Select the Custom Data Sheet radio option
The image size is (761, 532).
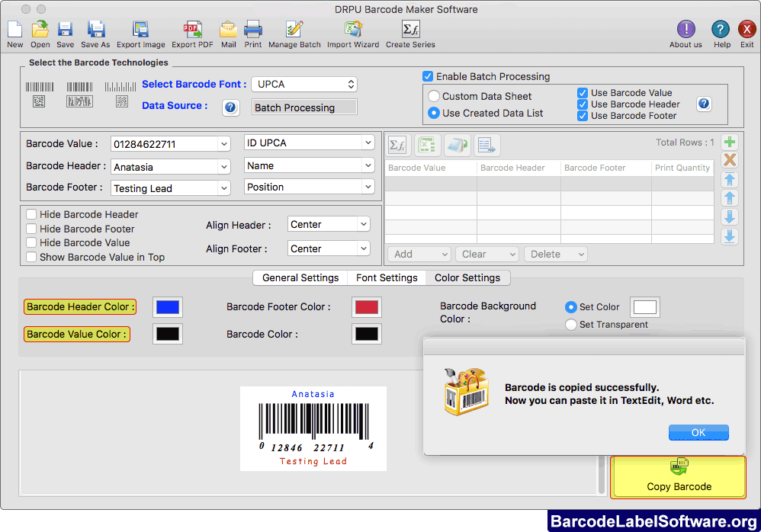[434, 96]
